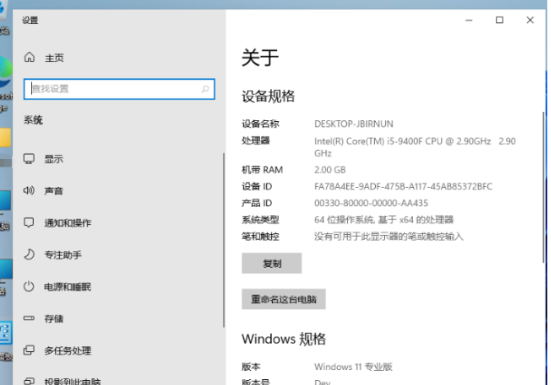Select product ID 00330-80000-00000-AA435
Screen dimensions: 551x385
tap(371, 203)
